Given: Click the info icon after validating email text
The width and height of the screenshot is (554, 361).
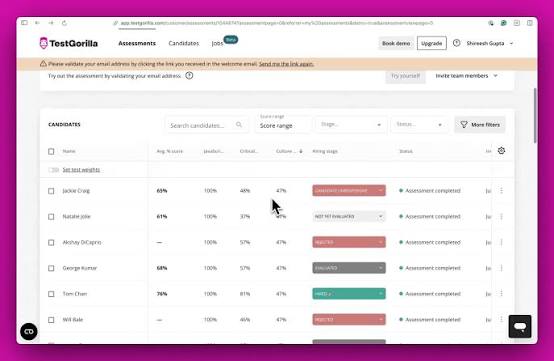Looking at the screenshot, I should pos(189,76).
